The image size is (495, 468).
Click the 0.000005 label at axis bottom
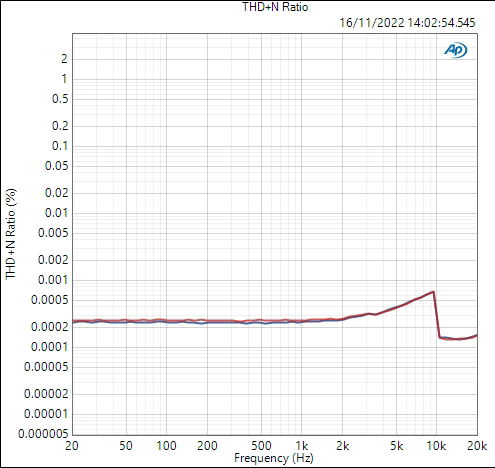[43, 434]
